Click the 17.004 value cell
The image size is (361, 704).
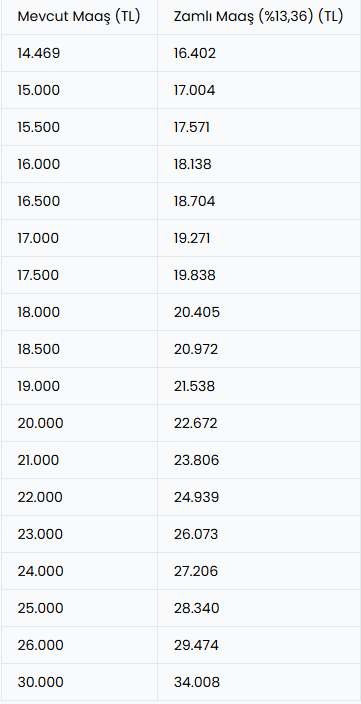tap(259, 90)
